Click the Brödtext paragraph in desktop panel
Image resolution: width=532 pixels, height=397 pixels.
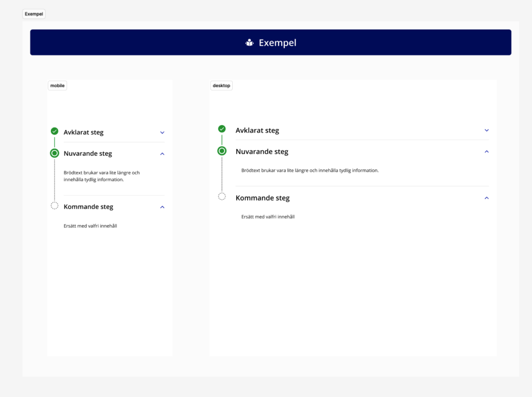pos(310,170)
